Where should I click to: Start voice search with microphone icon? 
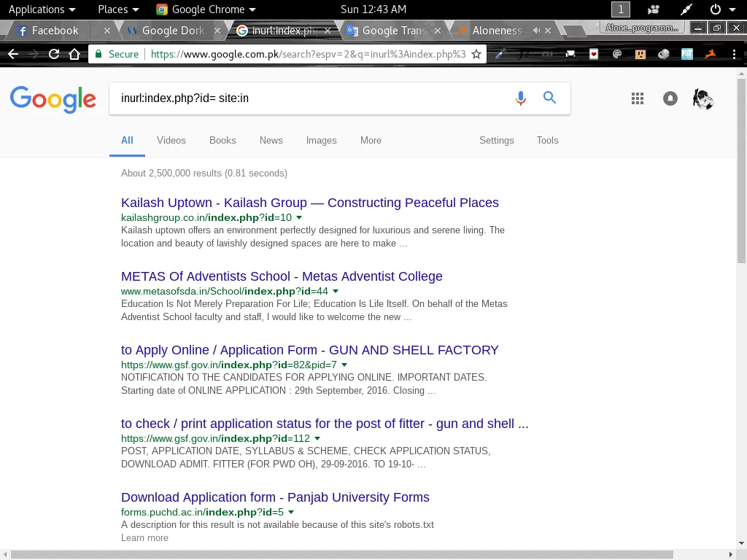point(521,98)
